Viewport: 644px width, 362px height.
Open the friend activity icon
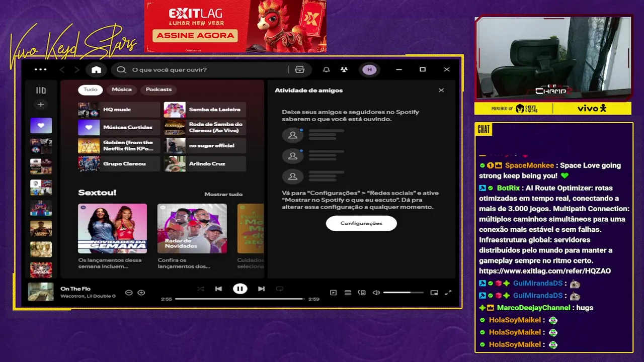point(344,70)
